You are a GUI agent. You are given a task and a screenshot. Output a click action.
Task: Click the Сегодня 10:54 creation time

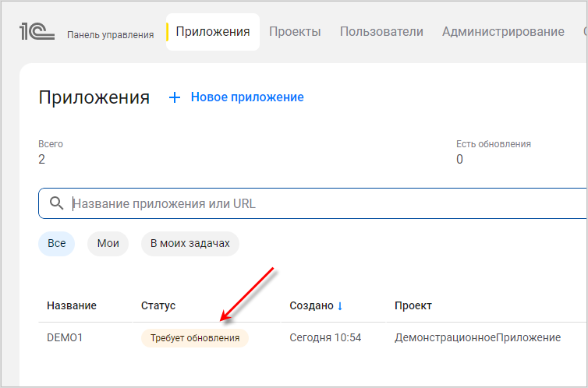pyautogui.click(x=325, y=338)
